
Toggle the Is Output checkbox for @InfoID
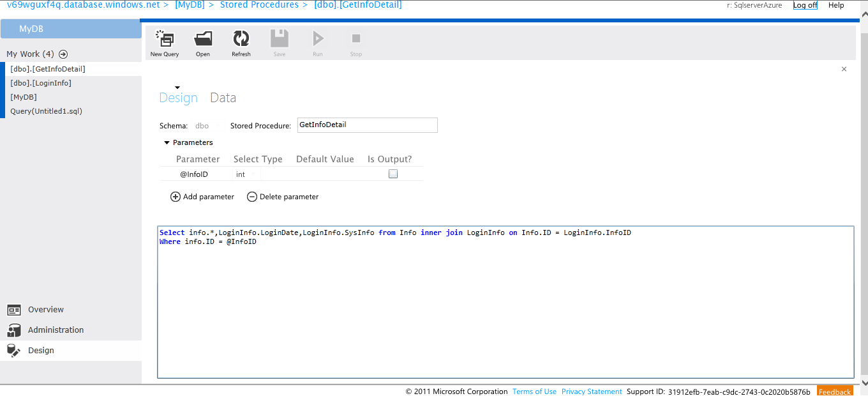click(x=393, y=173)
